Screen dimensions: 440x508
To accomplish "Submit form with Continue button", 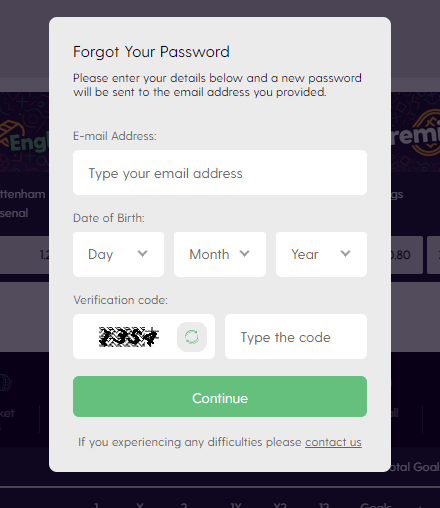I will coord(220,397).
